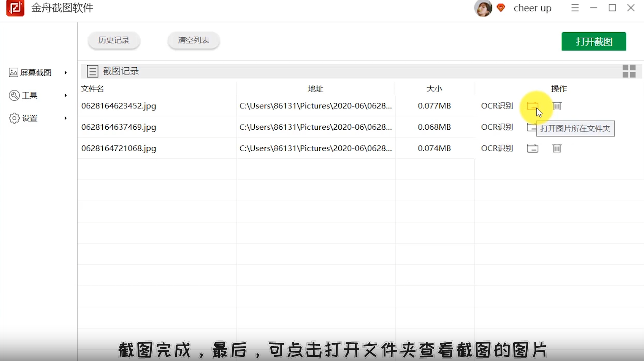
Task: Click the list view icon beside 截图记录
Action: tap(92, 71)
